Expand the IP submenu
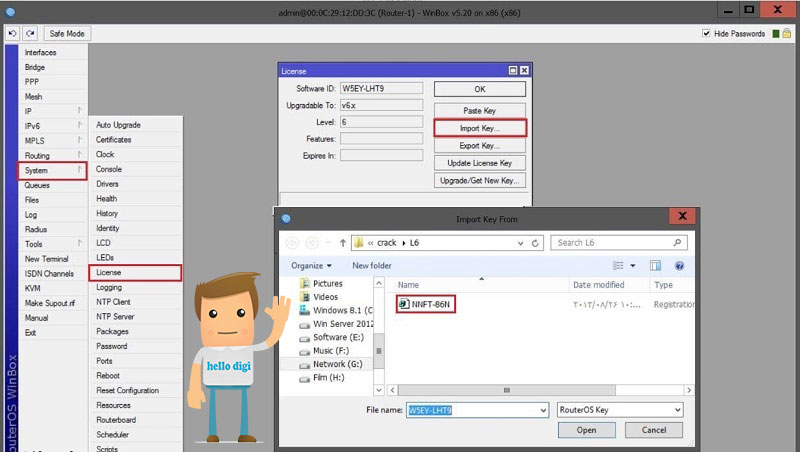This screenshot has height=452, width=800. coord(80,110)
